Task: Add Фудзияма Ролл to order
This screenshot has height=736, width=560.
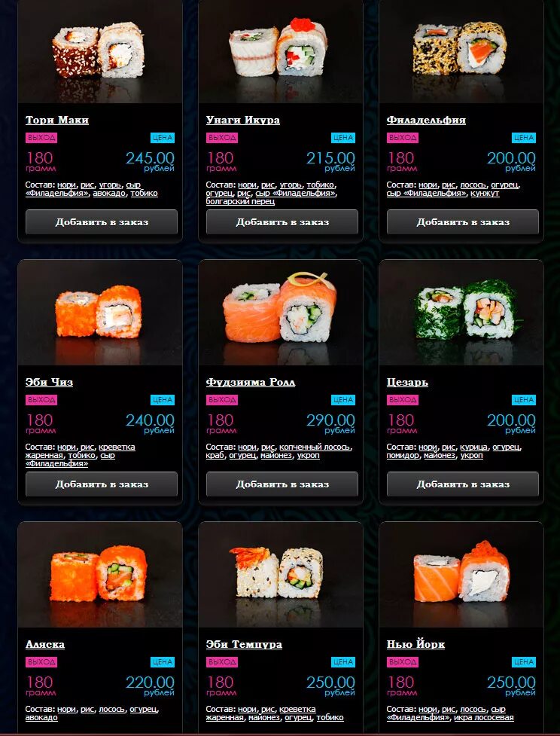Action: tap(282, 484)
